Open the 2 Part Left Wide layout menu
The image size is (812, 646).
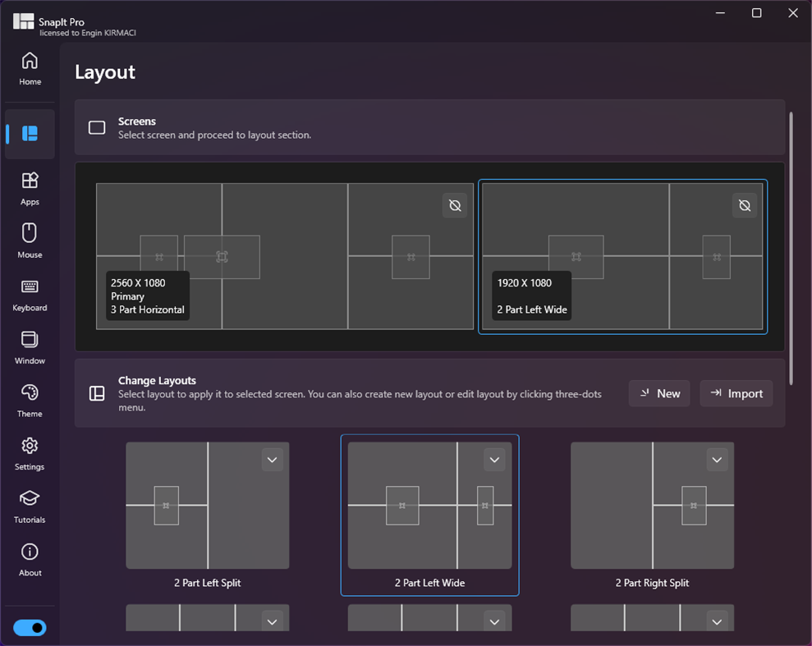click(x=494, y=460)
